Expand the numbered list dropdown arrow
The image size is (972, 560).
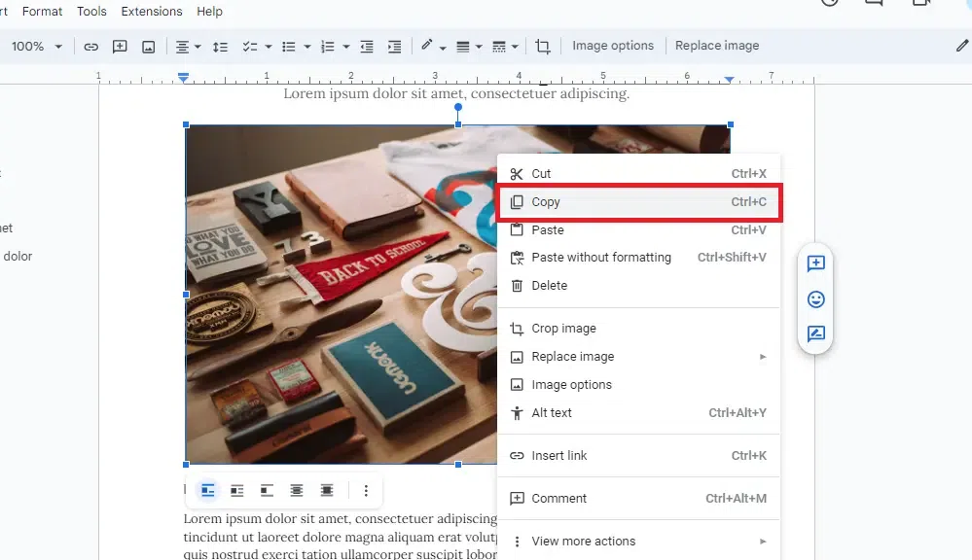(x=346, y=47)
